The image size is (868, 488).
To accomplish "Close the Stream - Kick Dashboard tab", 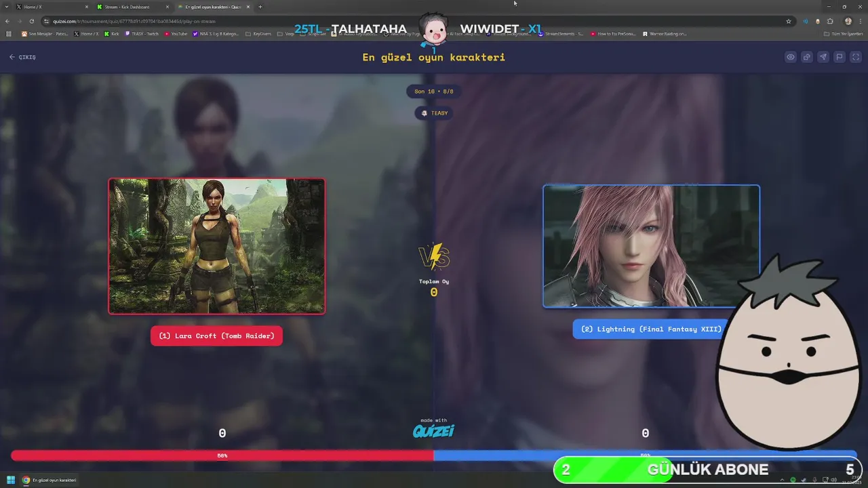I will pyautogui.click(x=167, y=7).
